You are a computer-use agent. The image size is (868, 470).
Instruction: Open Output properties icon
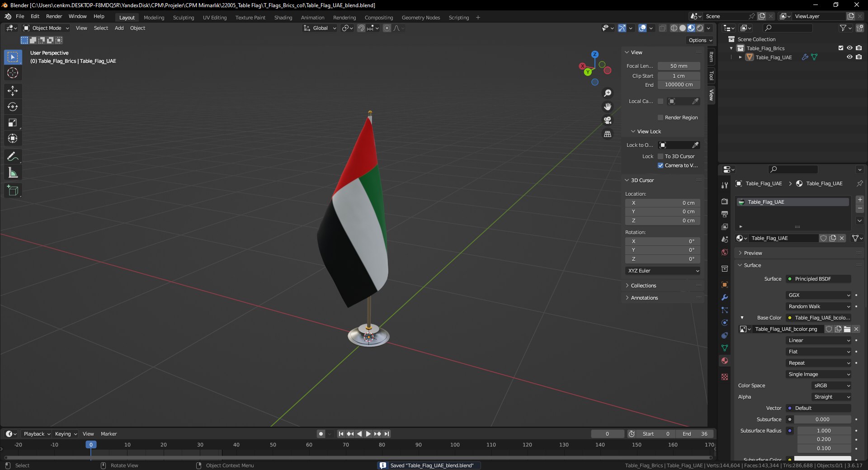[x=725, y=214]
